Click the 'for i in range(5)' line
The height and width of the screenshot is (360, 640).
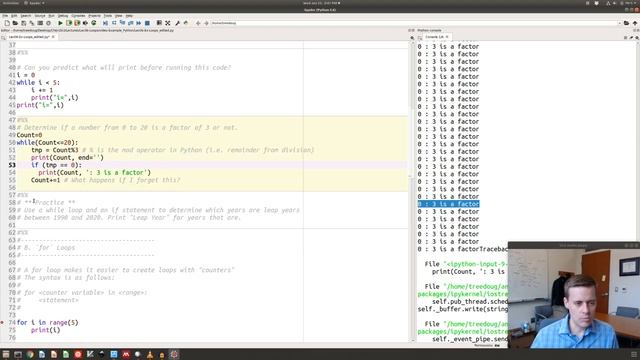47,322
